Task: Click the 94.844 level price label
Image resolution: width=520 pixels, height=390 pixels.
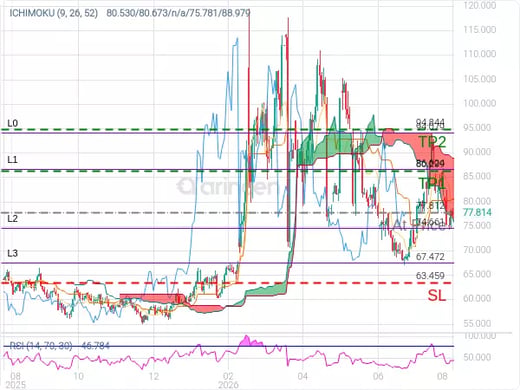Action: pyautogui.click(x=430, y=122)
